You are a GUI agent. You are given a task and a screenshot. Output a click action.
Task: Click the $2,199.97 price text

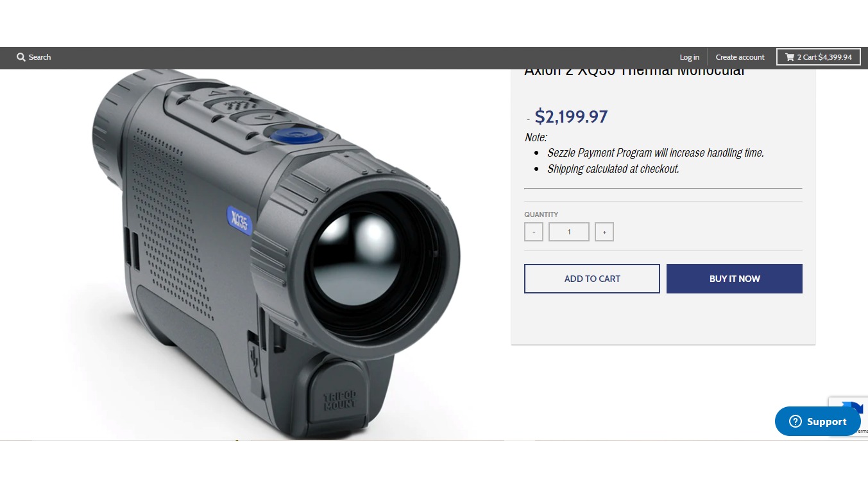pyautogui.click(x=571, y=117)
